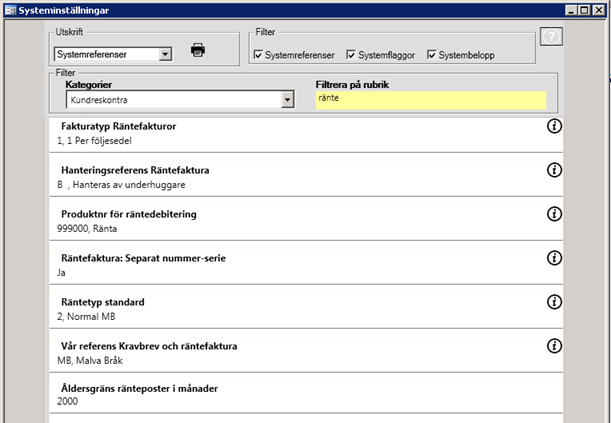The image size is (611, 423).
Task: Open the Utskrift Systemreferenser dropdown
Action: coord(166,54)
